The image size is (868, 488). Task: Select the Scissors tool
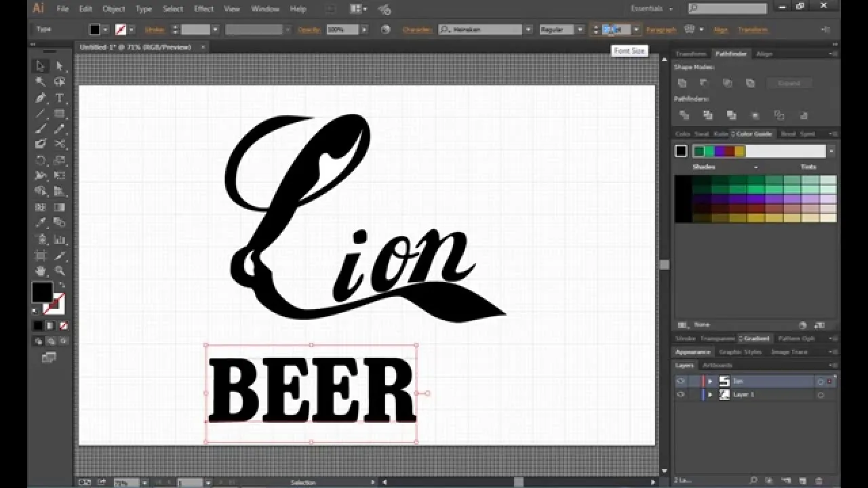click(x=60, y=144)
